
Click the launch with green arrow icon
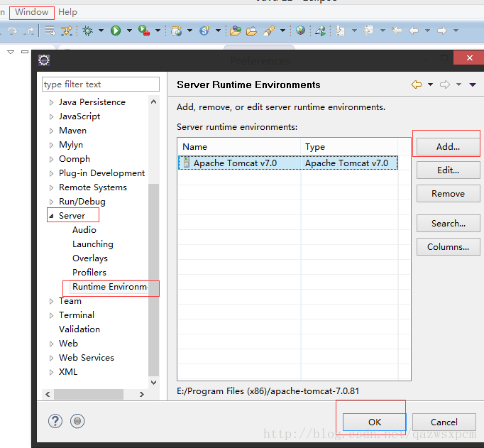(320, 31)
